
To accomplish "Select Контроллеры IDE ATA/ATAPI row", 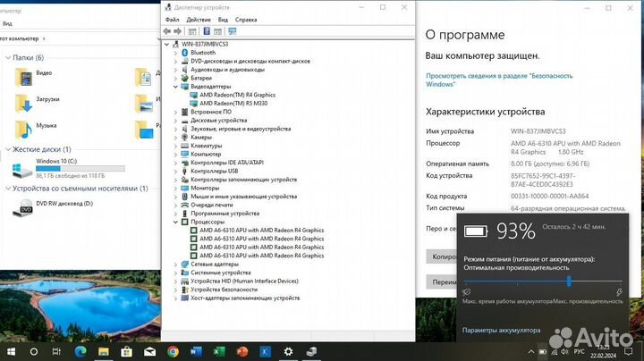I will pyautogui.click(x=227, y=163).
